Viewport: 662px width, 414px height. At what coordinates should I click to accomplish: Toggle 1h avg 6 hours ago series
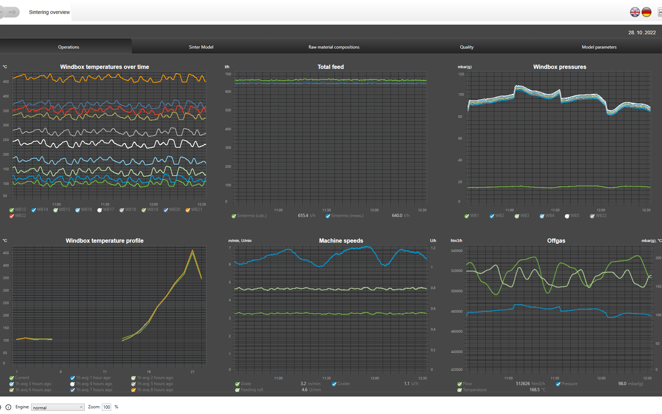[12, 390]
